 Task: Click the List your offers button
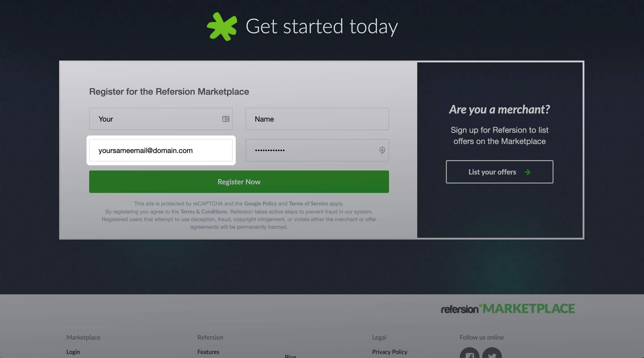tap(499, 172)
